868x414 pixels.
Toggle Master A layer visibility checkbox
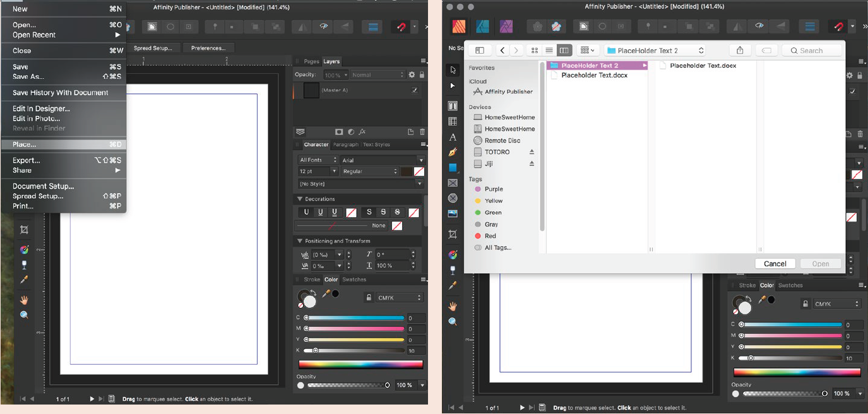click(415, 90)
